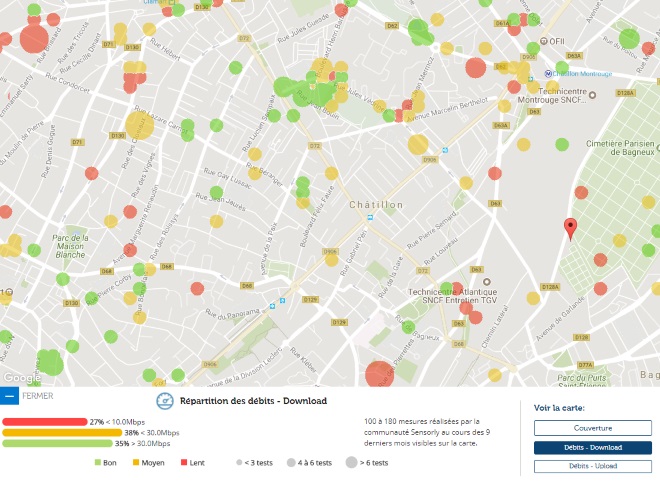Click the speedometer icon beside Répartition des débits

[x=165, y=401]
